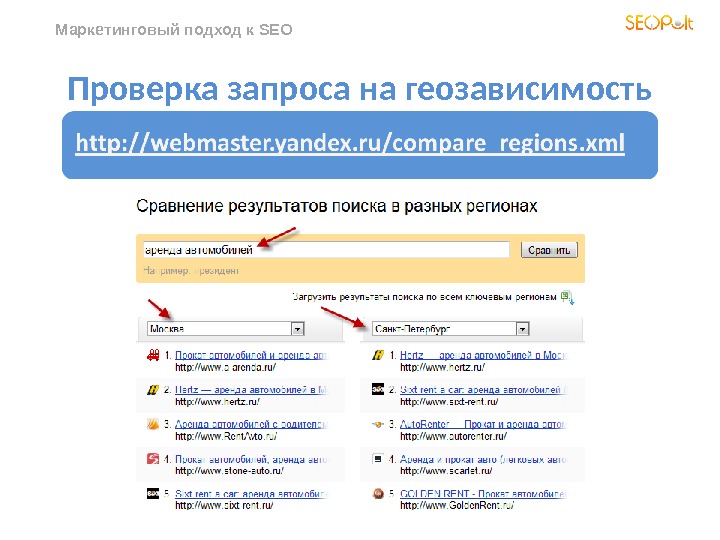Open Moscow result 2 Hertz link
Viewport: 720px width, 540px height.
tap(251, 389)
